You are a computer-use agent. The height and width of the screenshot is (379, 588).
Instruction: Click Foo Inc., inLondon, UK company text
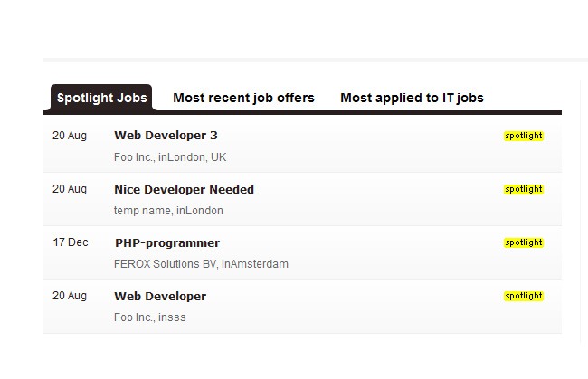(170, 157)
